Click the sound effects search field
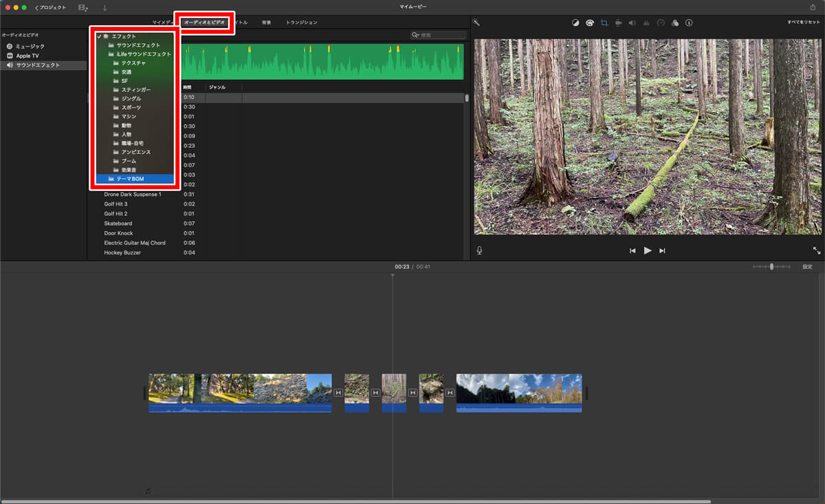825x504 pixels. tap(439, 35)
